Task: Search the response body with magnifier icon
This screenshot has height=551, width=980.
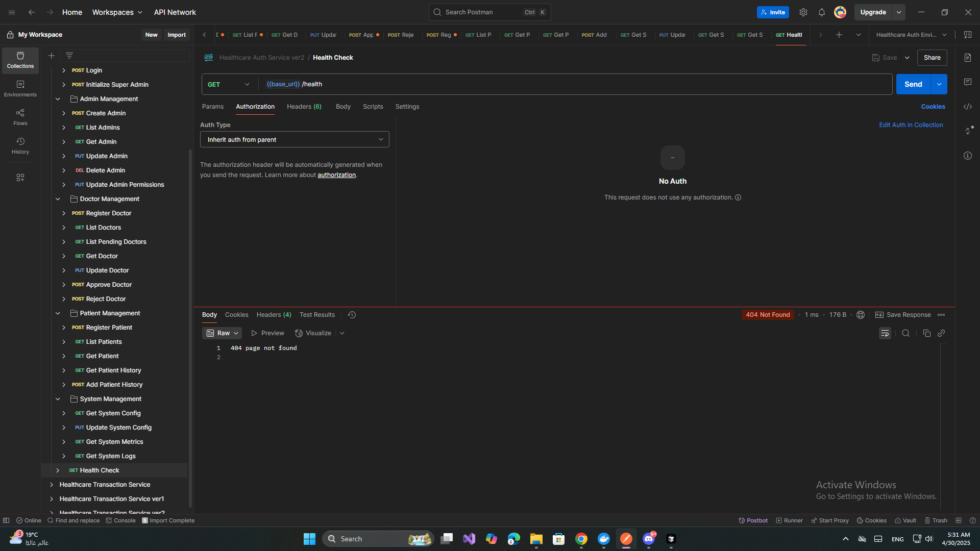Action: [905, 333]
